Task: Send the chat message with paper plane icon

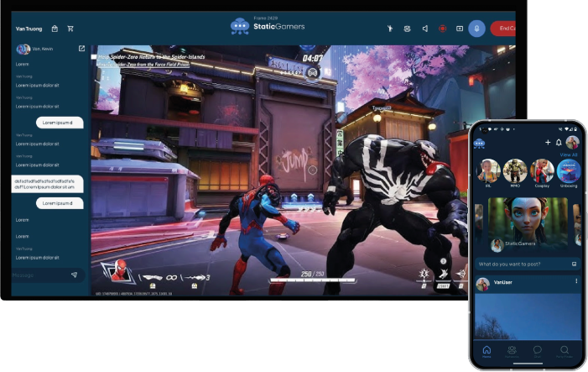Action: click(x=75, y=275)
